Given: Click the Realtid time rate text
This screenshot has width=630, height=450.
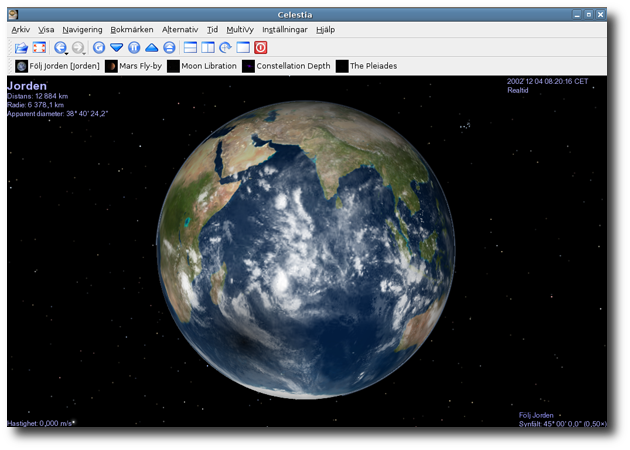Looking at the screenshot, I should pyautogui.click(x=518, y=90).
